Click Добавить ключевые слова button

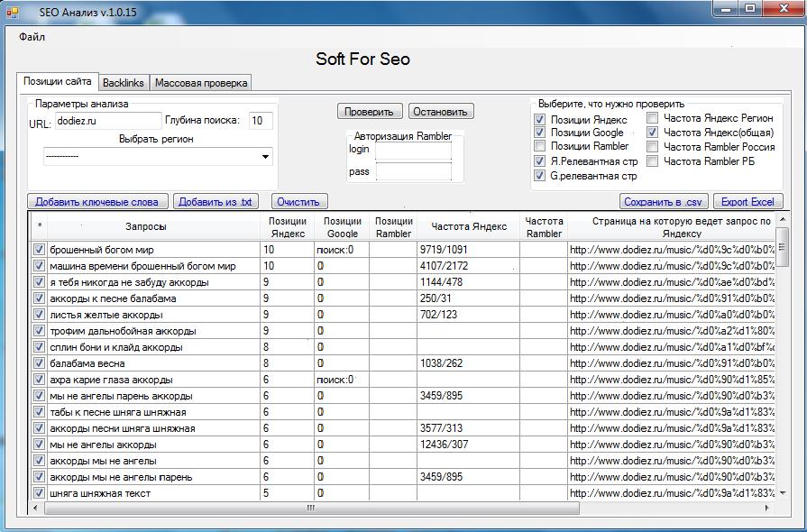click(97, 202)
